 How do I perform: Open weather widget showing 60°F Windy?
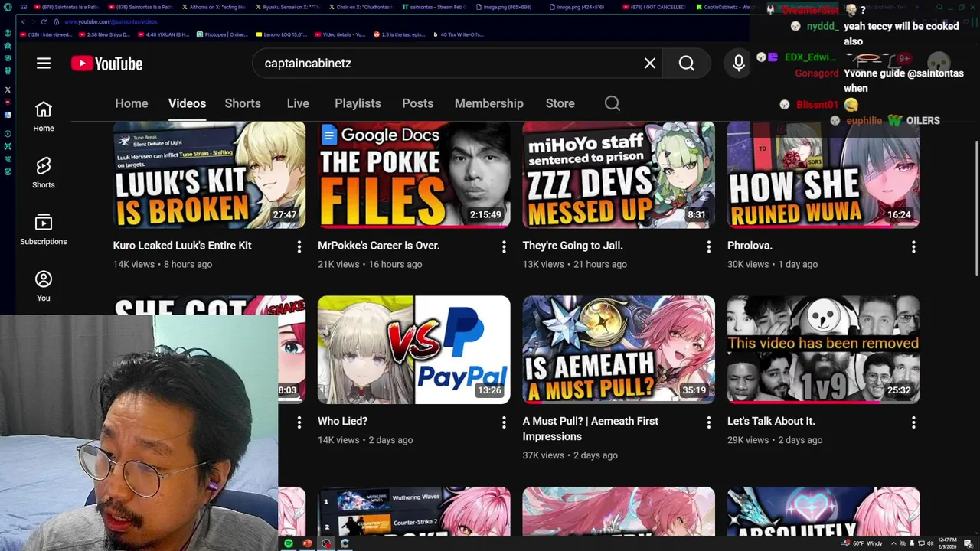point(861,543)
